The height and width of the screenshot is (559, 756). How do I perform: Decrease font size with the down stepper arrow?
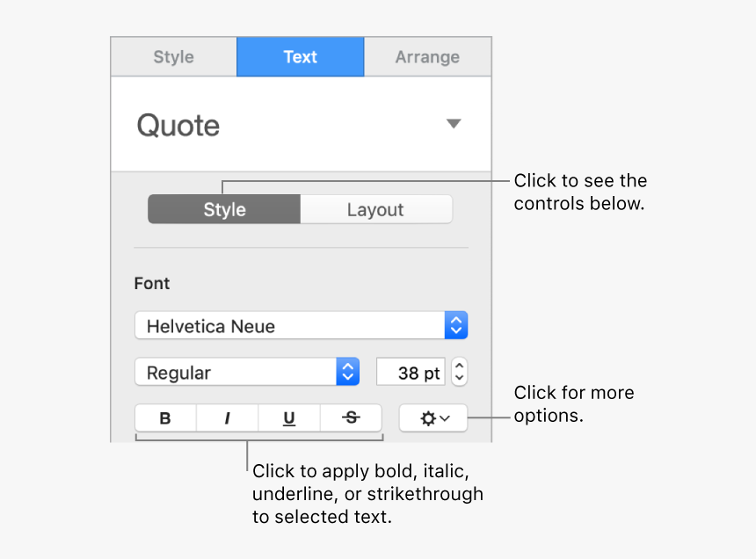pyautogui.click(x=460, y=379)
